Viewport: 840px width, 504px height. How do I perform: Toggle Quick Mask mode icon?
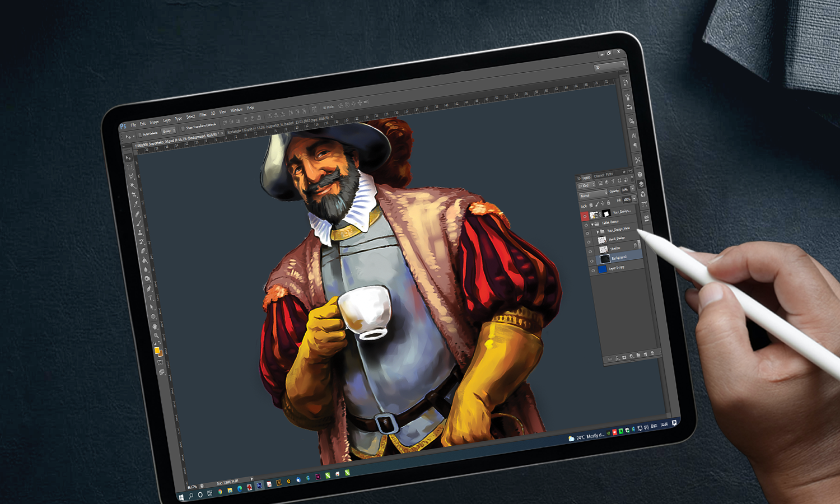160,362
